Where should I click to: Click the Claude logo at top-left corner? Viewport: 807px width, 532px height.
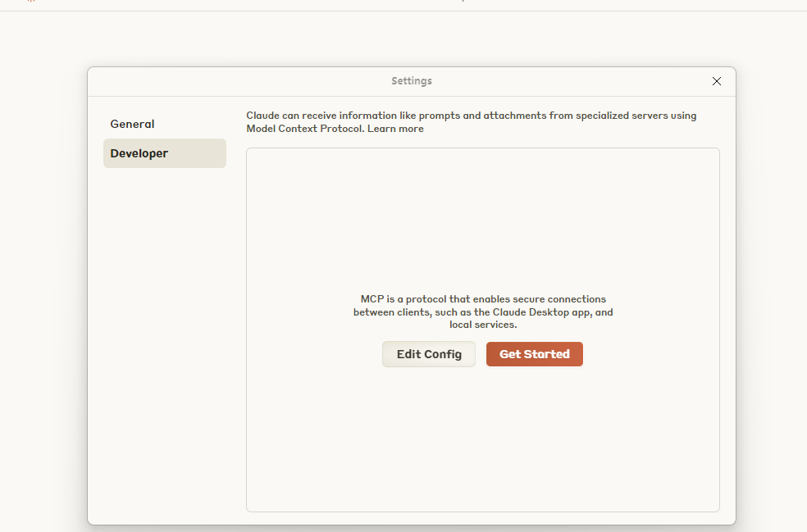[x=31, y=2]
